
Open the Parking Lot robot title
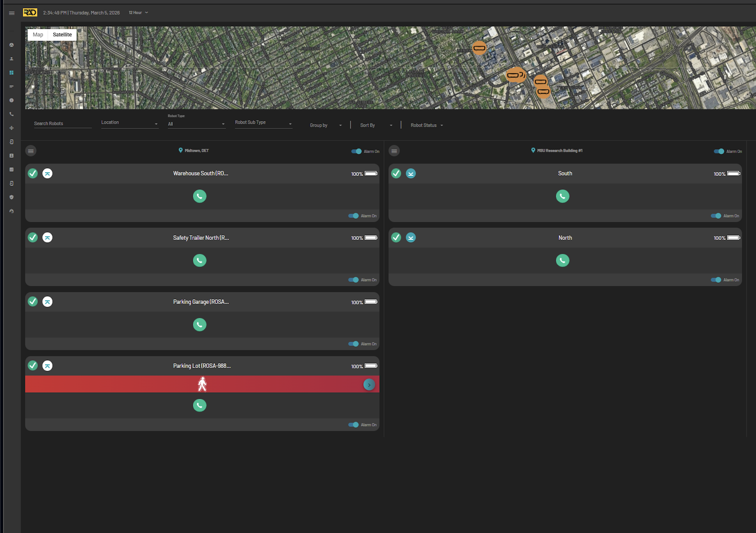(202, 366)
